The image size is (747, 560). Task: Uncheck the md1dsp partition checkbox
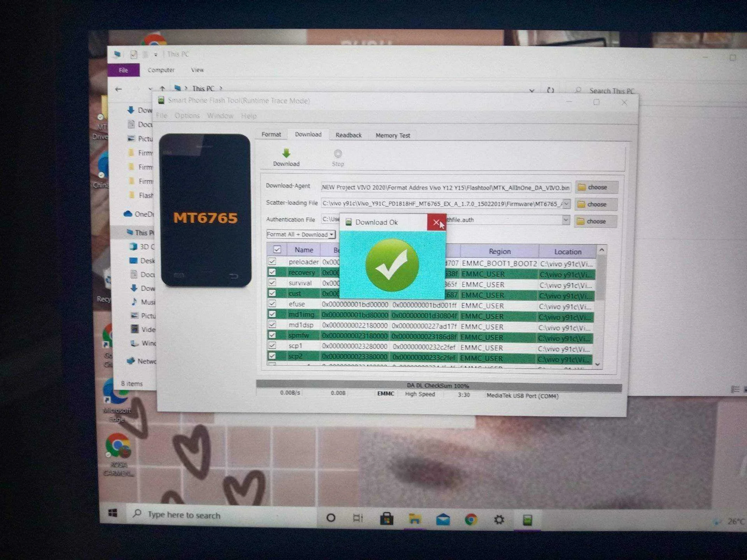[x=272, y=325]
